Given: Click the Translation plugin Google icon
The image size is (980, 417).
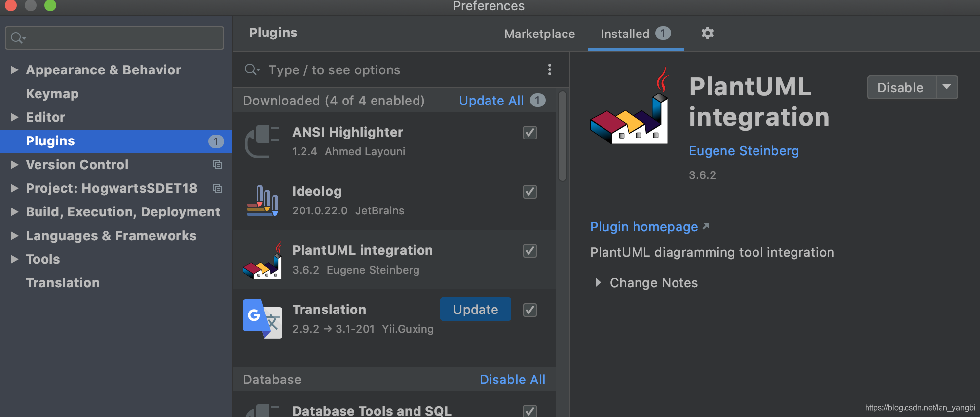Looking at the screenshot, I should tap(263, 319).
